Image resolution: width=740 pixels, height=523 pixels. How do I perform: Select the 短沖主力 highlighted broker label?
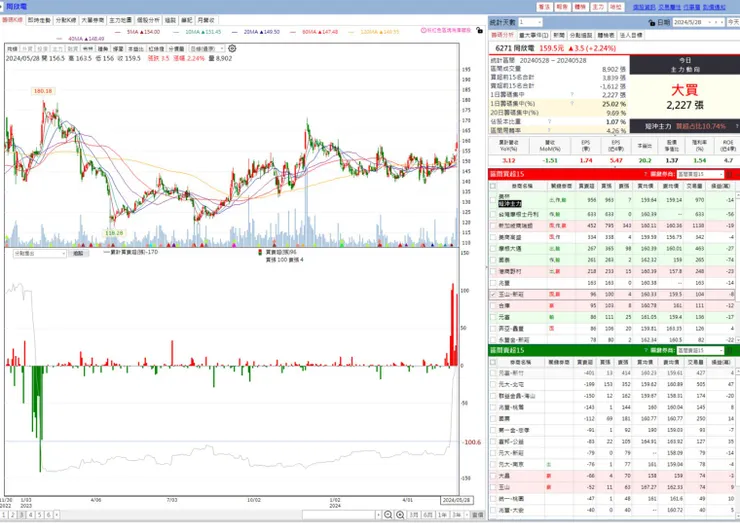point(510,203)
